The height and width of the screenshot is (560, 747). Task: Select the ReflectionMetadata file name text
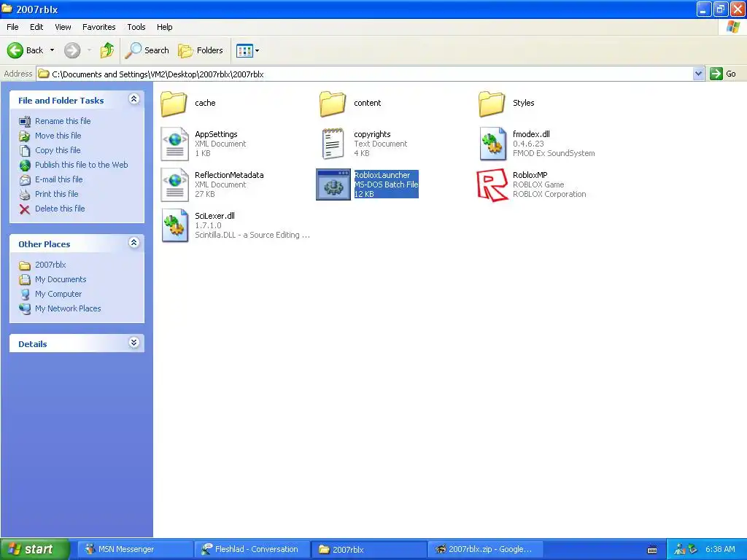[x=229, y=175]
